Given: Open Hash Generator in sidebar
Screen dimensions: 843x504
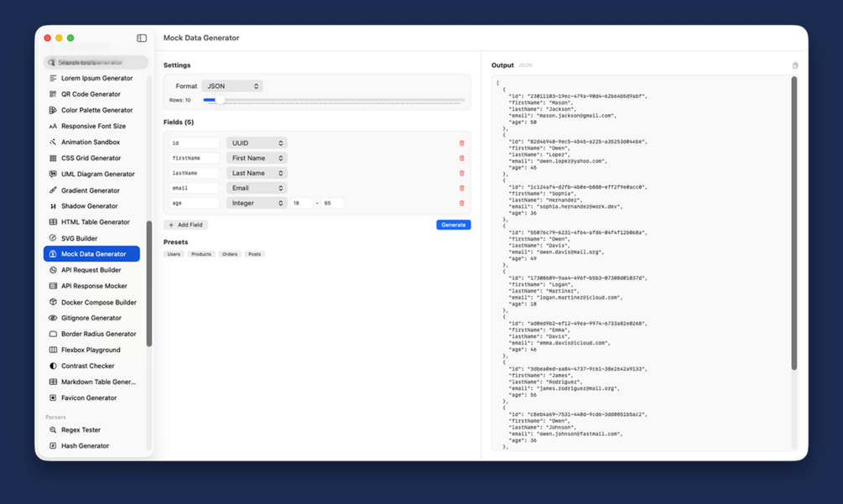Looking at the screenshot, I should 92,445.
